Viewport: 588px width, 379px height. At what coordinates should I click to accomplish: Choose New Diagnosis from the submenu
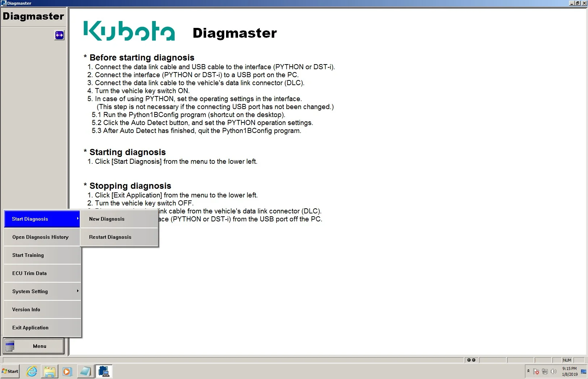119,219
